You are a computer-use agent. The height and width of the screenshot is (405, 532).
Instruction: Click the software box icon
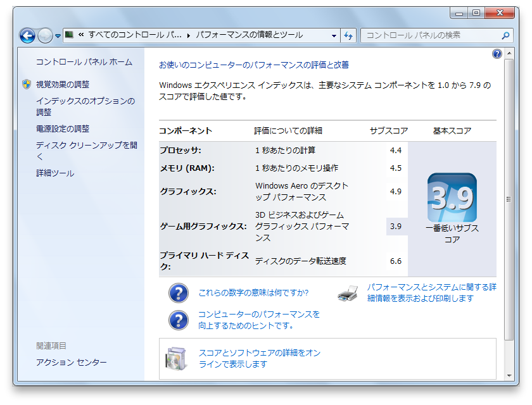click(x=176, y=358)
